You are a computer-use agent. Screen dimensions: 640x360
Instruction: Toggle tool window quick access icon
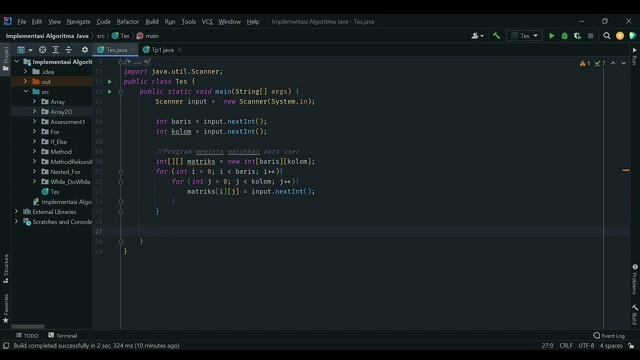6,346
